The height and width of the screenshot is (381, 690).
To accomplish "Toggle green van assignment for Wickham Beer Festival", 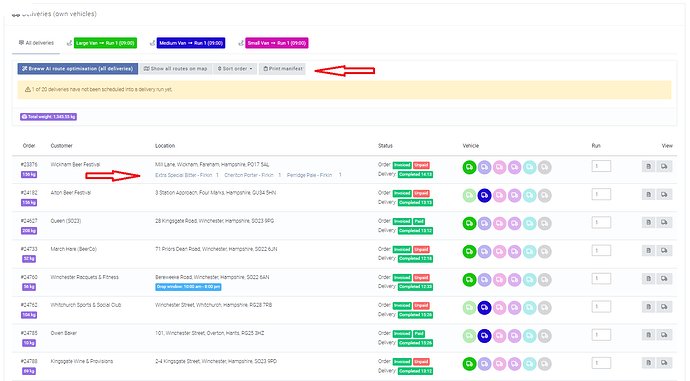I will [470, 167].
